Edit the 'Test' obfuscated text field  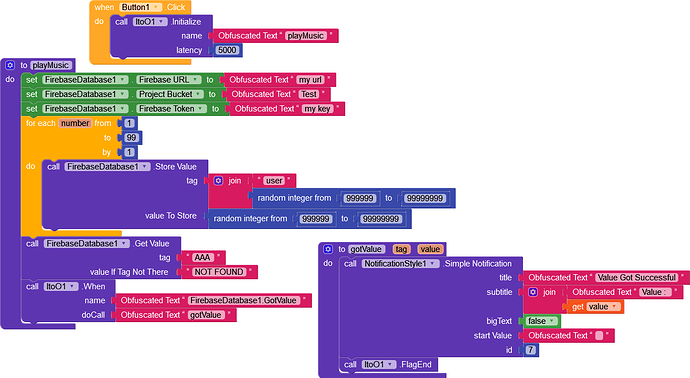click(x=308, y=94)
